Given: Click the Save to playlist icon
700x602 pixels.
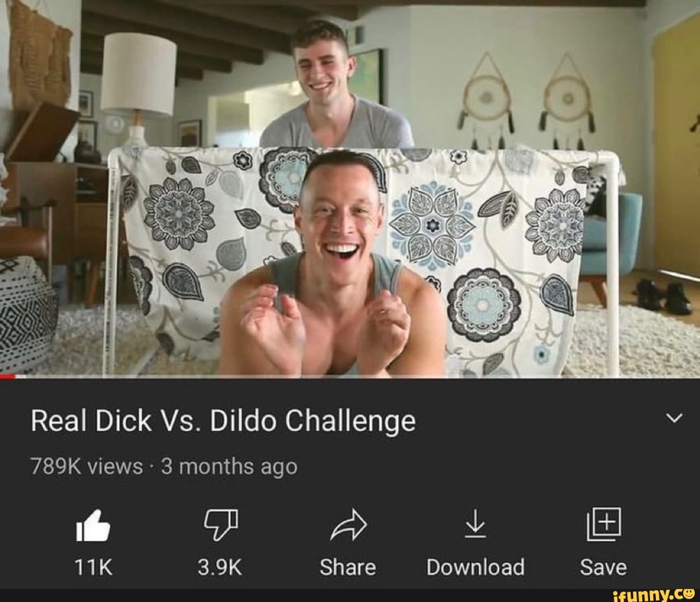Looking at the screenshot, I should (x=603, y=524).
